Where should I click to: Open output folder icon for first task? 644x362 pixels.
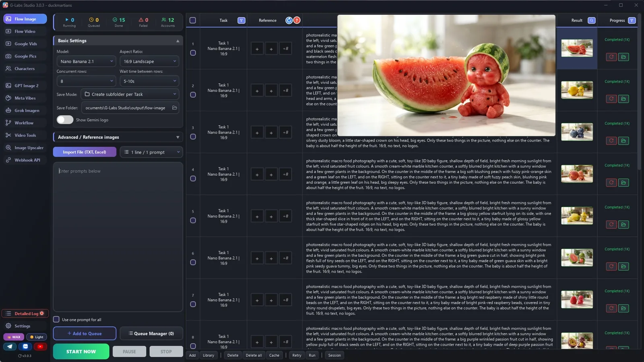[x=623, y=57]
